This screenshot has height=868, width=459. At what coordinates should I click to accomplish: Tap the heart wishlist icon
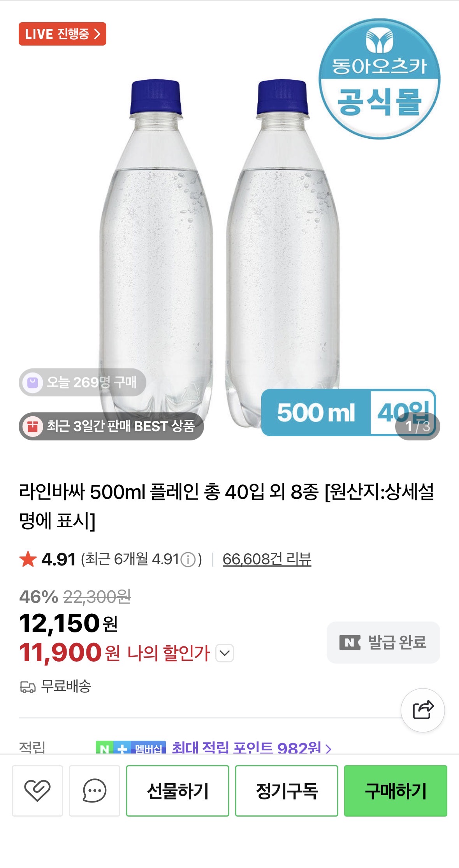[37, 790]
